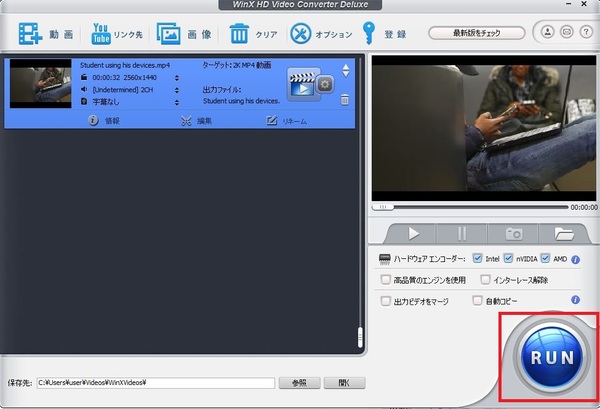Open 情報 info for the video

[104, 121]
